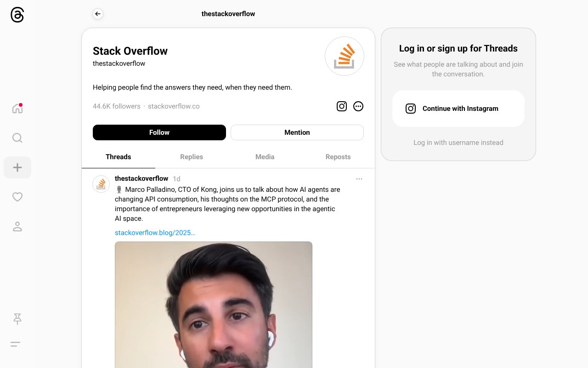Play the Marco Palladino video thumbnail
The image size is (588, 368).
coord(214,305)
